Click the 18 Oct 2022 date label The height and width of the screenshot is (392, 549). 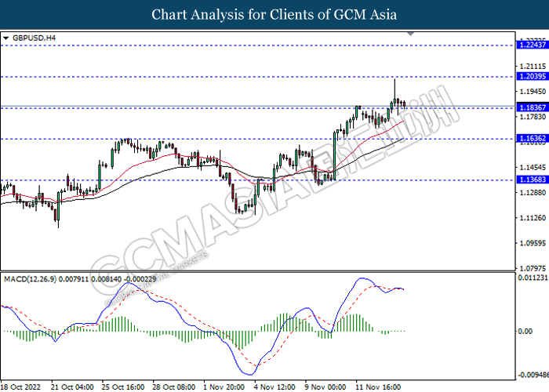[x=21, y=387]
